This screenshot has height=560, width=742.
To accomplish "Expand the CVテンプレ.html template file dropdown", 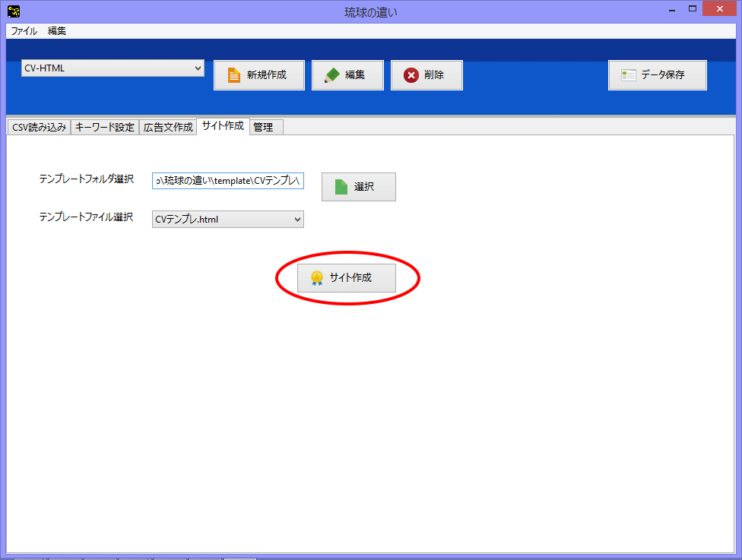I will 227,220.
